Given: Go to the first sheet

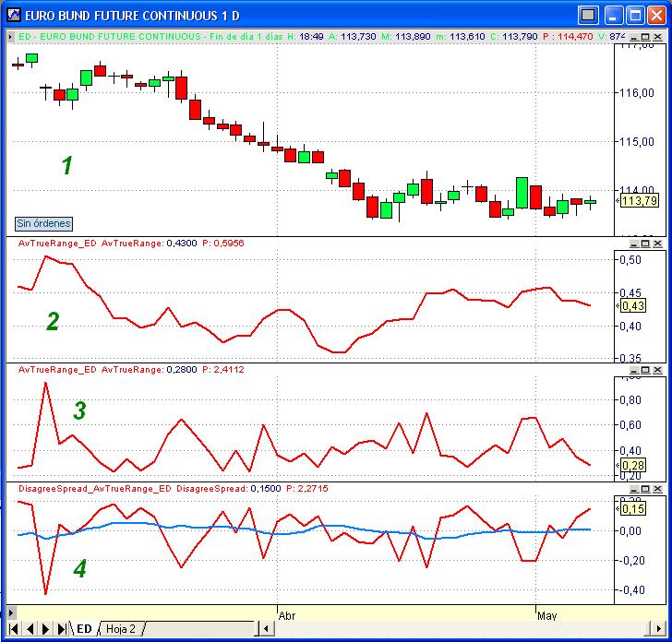Looking at the screenshot, I should [x=13, y=629].
